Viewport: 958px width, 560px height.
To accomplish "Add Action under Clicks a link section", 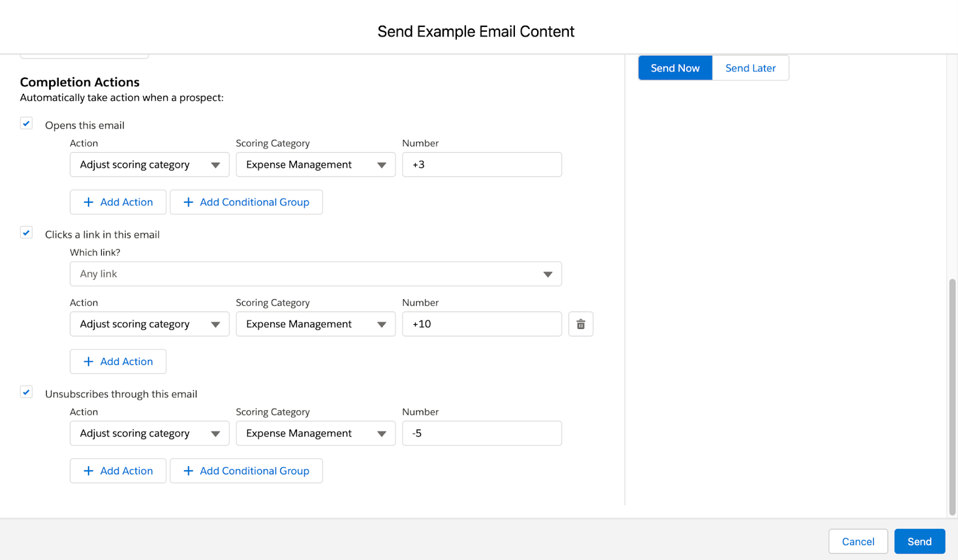I will pyautogui.click(x=118, y=361).
